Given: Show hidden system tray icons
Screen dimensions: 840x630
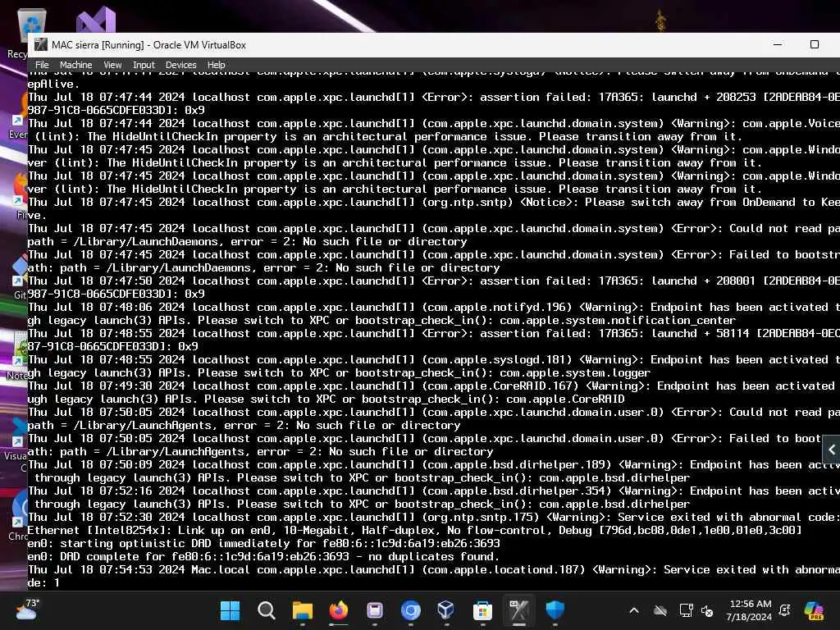Looking at the screenshot, I should pyautogui.click(x=634, y=610).
